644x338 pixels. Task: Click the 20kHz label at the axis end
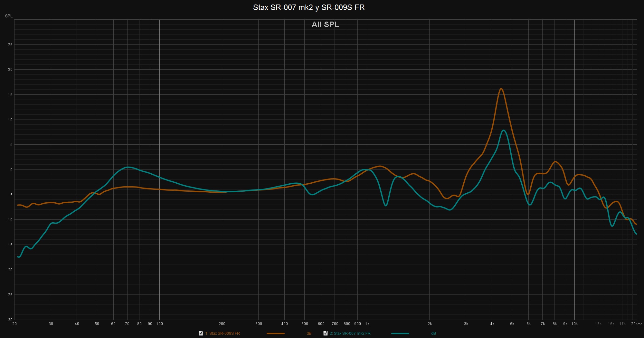coord(636,324)
